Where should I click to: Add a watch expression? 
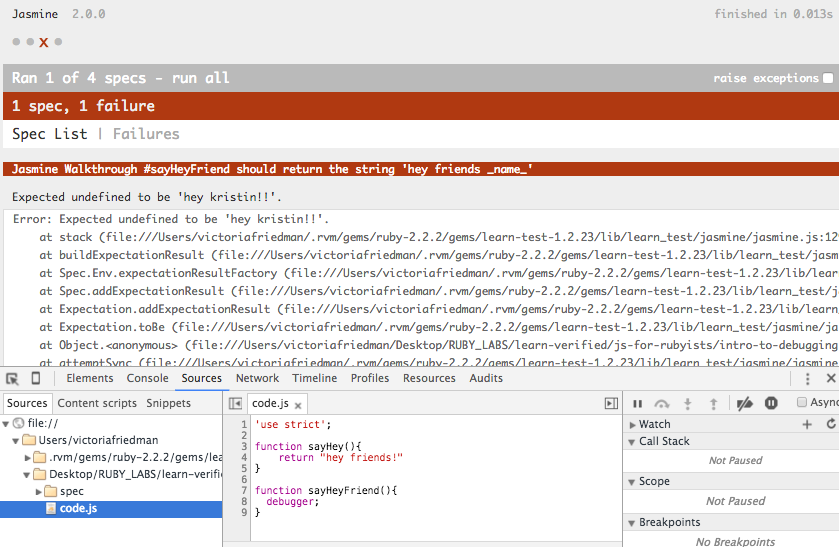807,424
